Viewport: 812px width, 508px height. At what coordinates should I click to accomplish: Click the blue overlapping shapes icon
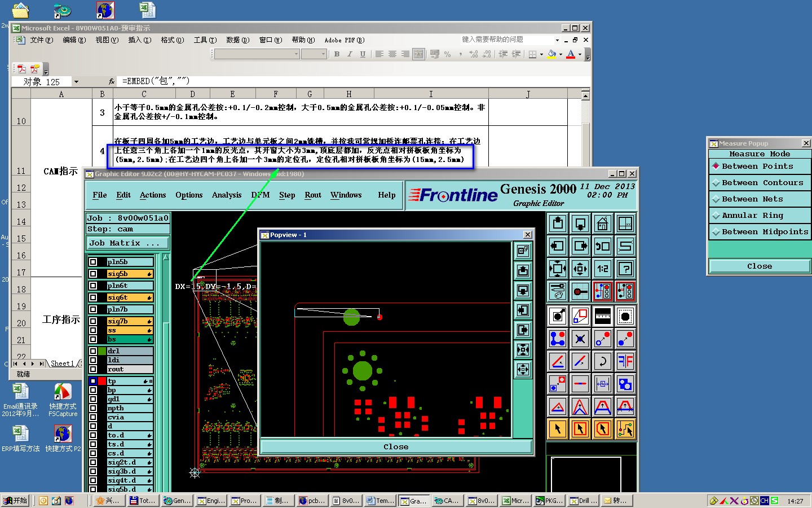point(625,384)
